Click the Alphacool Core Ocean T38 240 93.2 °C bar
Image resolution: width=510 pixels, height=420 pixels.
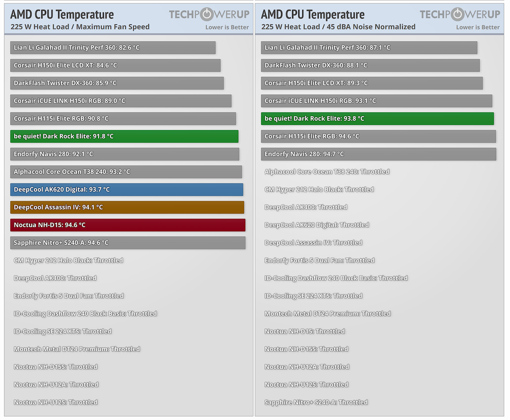point(126,172)
